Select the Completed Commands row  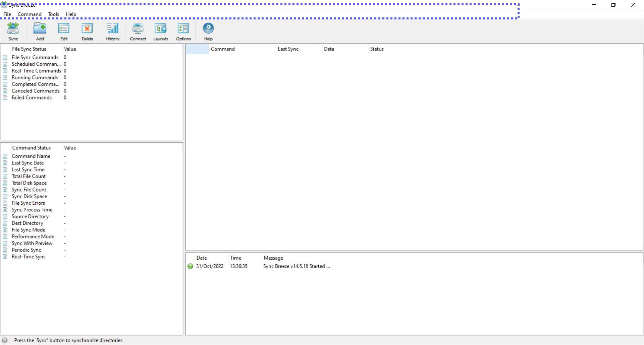click(92, 84)
